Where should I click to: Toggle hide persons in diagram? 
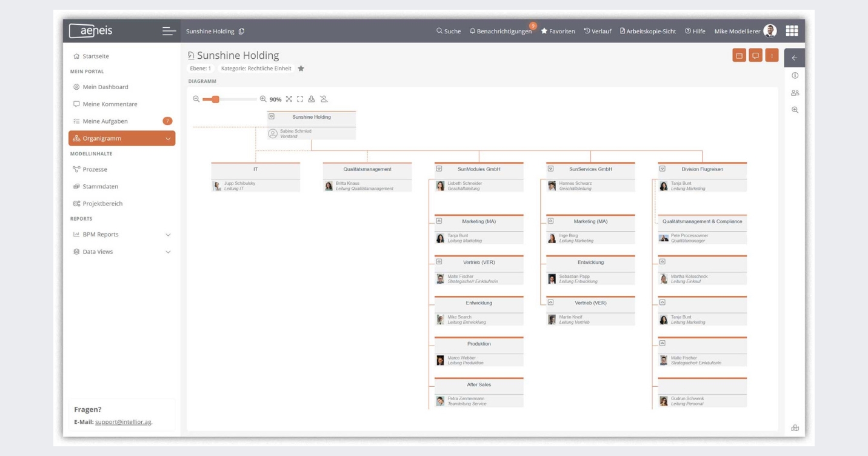point(324,99)
